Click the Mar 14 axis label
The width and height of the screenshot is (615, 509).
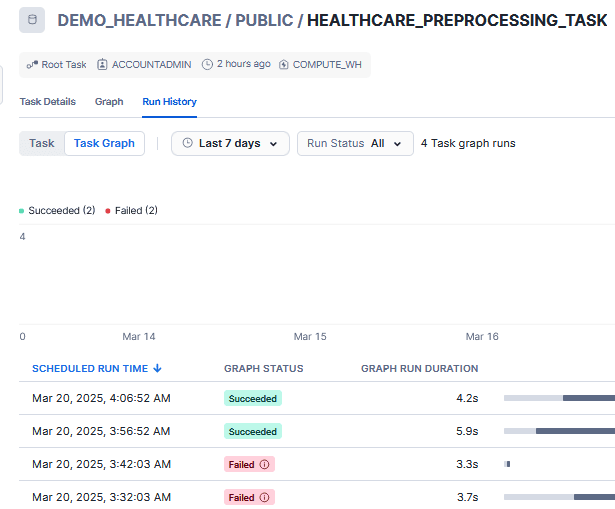tap(139, 336)
